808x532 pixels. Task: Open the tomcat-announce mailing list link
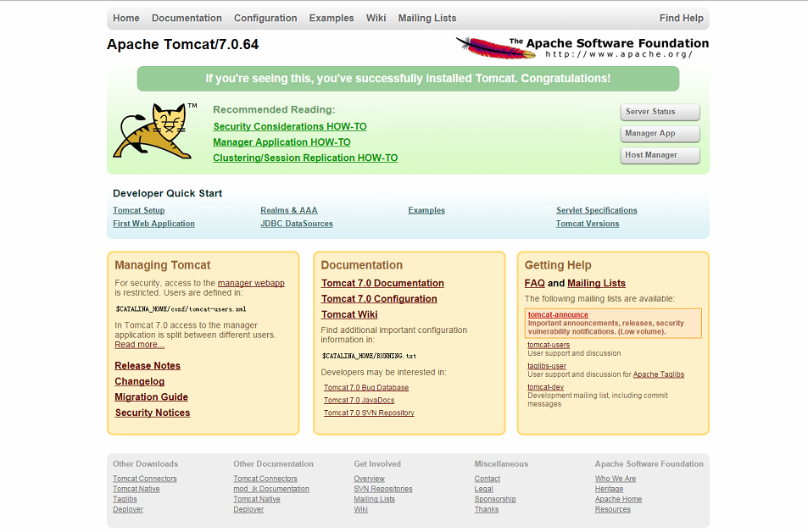(x=558, y=314)
